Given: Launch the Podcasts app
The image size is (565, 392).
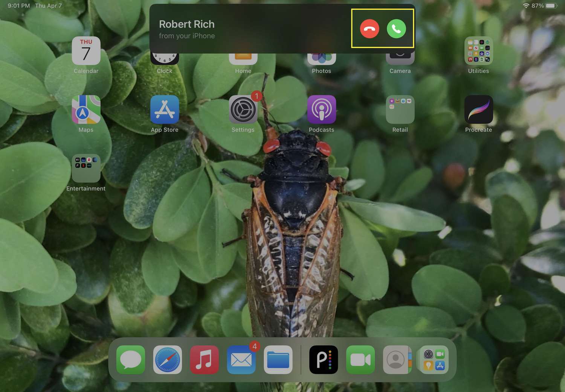Looking at the screenshot, I should pyautogui.click(x=321, y=109).
